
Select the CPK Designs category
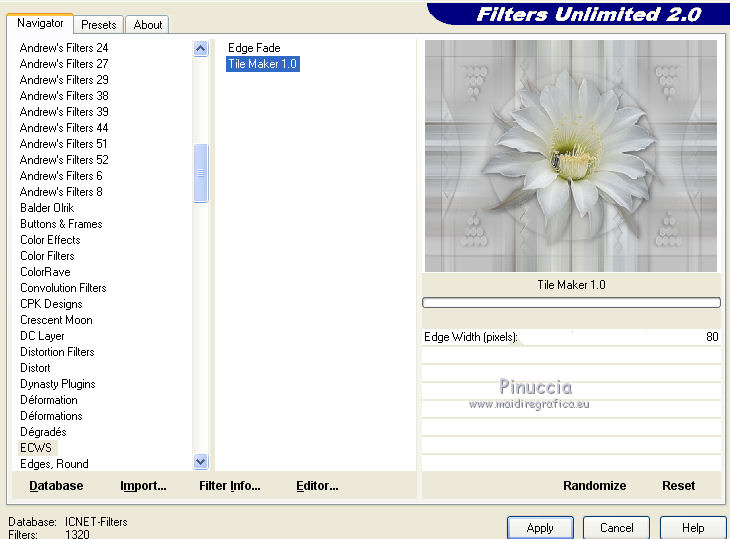(51, 304)
